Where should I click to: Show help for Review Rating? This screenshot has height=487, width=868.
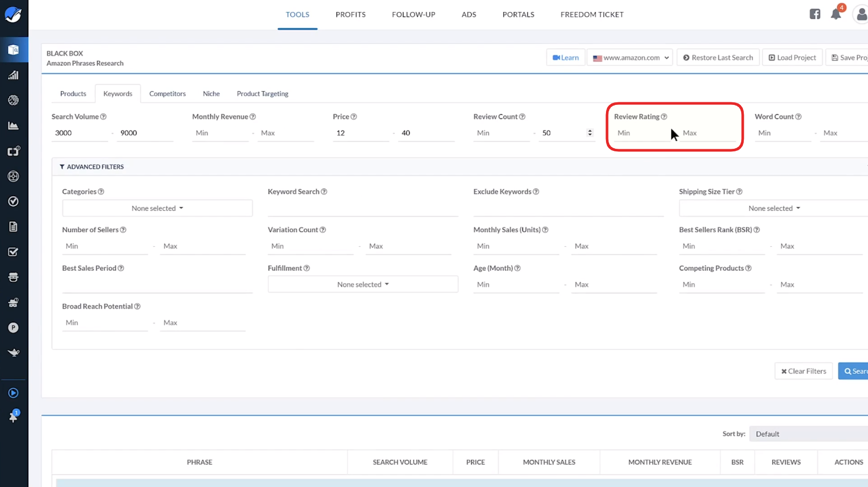coord(664,117)
